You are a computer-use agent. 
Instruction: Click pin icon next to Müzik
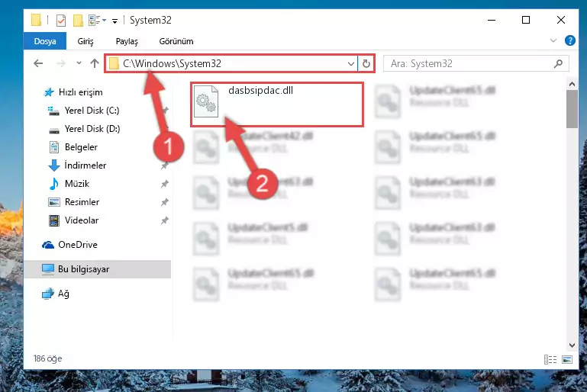tap(164, 184)
